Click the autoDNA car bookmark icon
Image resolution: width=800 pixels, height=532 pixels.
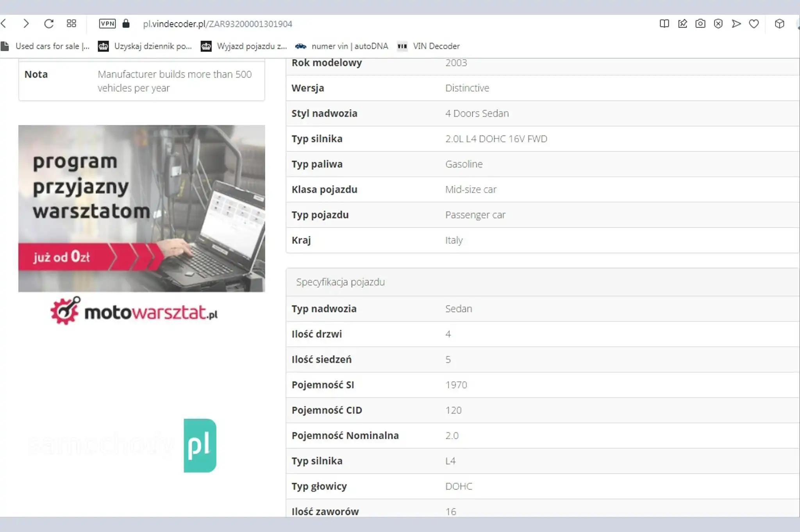[x=301, y=46]
